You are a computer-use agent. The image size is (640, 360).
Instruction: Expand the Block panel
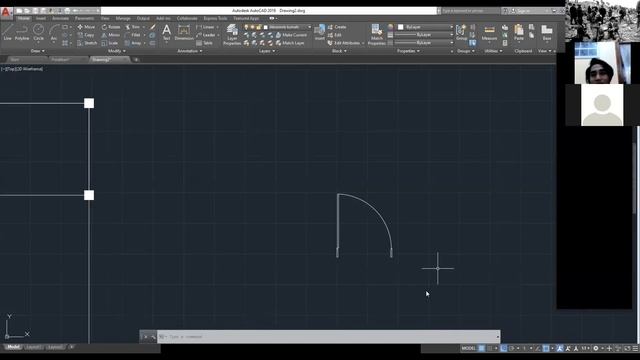click(339, 51)
